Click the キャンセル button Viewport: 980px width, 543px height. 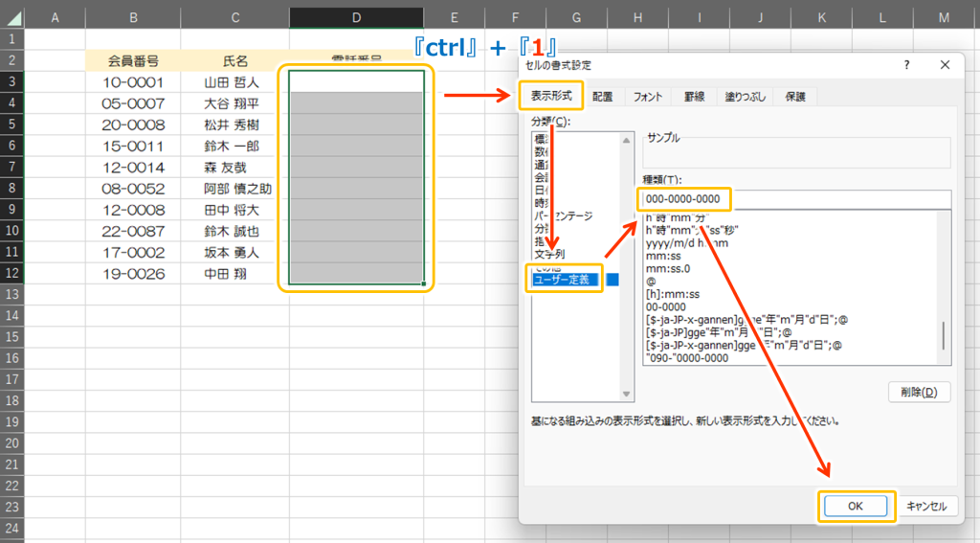[x=925, y=506]
